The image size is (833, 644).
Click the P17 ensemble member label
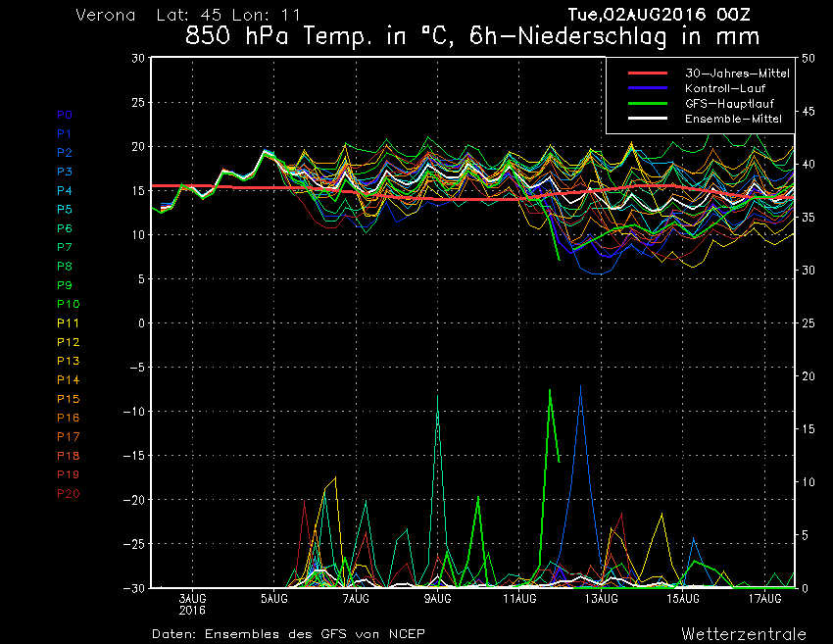coord(68,437)
